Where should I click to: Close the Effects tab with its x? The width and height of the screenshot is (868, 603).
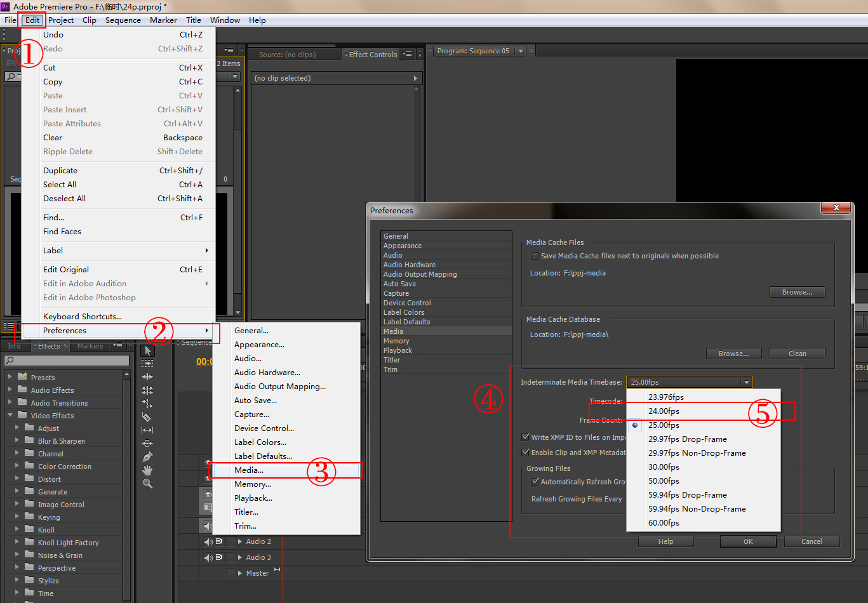67,346
